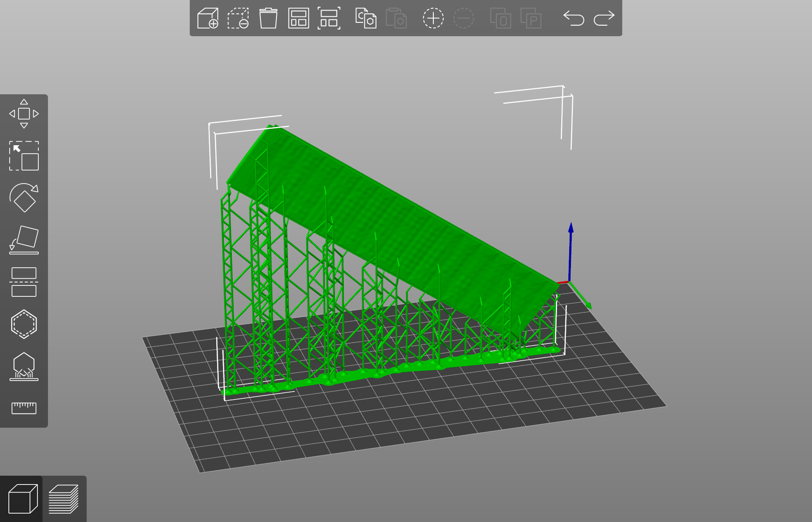Click the Delete selected (minus box) icon
The height and width of the screenshot is (522, 812).
click(238, 19)
